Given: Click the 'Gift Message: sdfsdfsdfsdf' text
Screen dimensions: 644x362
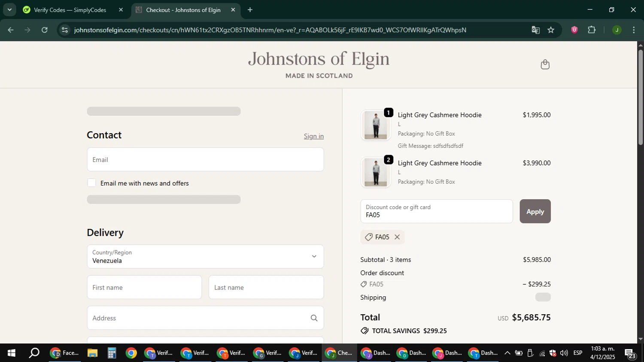Looking at the screenshot, I should click(x=430, y=146).
